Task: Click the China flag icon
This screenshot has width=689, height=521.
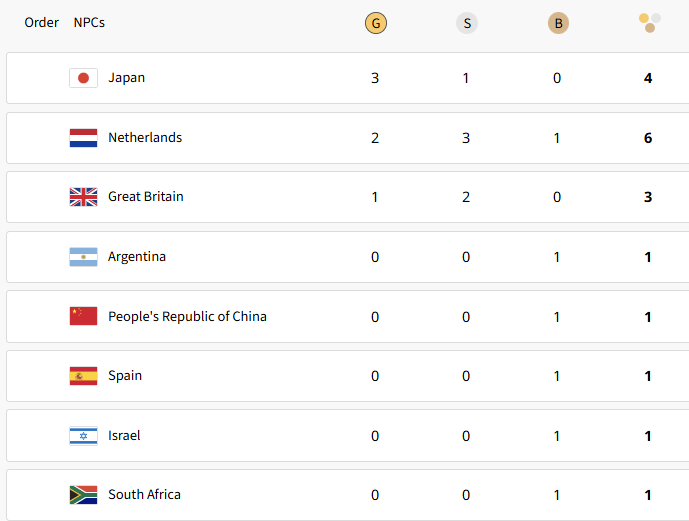Action: pyautogui.click(x=83, y=316)
